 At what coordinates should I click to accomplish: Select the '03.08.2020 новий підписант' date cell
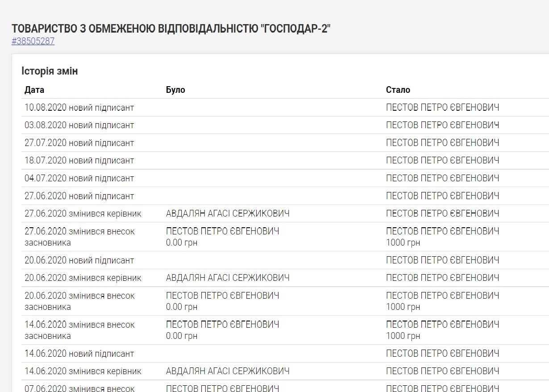click(79, 125)
